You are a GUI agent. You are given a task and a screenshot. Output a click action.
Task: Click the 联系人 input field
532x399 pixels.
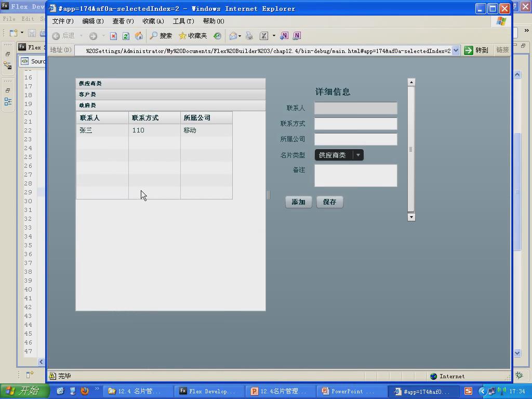pos(355,108)
